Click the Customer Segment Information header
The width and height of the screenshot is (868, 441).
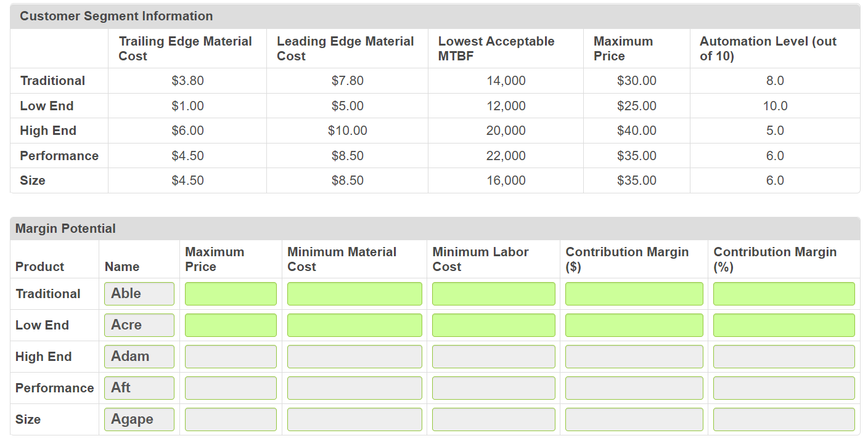click(x=116, y=16)
